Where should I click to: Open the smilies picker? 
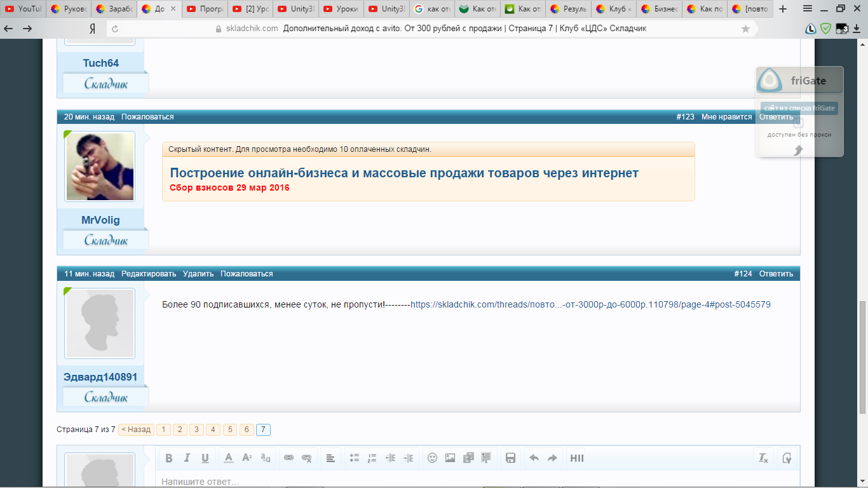pos(432,458)
